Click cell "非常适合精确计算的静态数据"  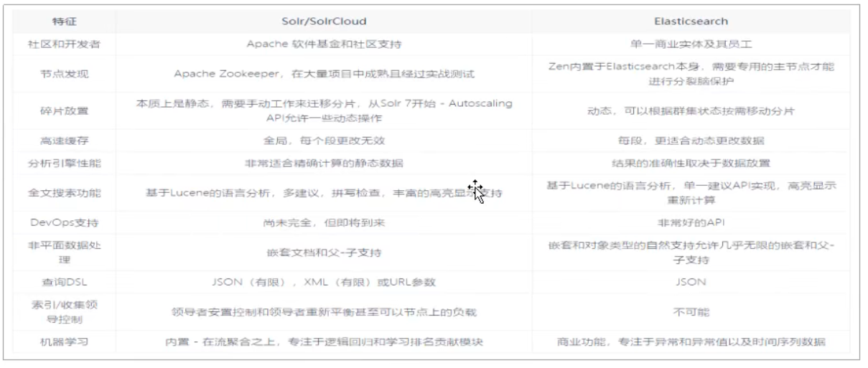[x=325, y=163]
